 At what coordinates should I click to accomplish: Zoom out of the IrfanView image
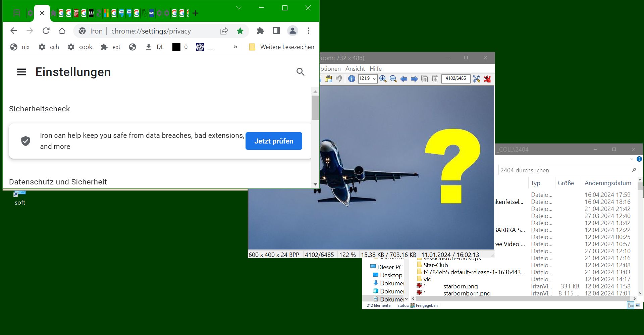(393, 79)
